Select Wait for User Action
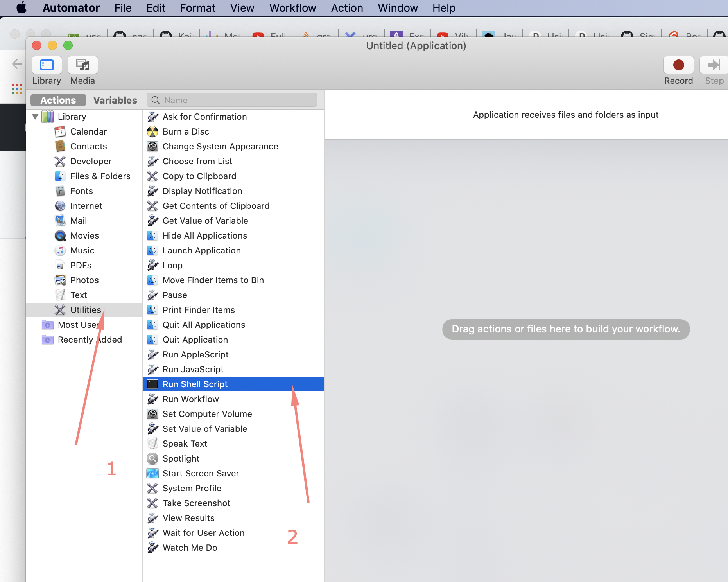The width and height of the screenshot is (728, 582). pyautogui.click(x=233, y=533)
